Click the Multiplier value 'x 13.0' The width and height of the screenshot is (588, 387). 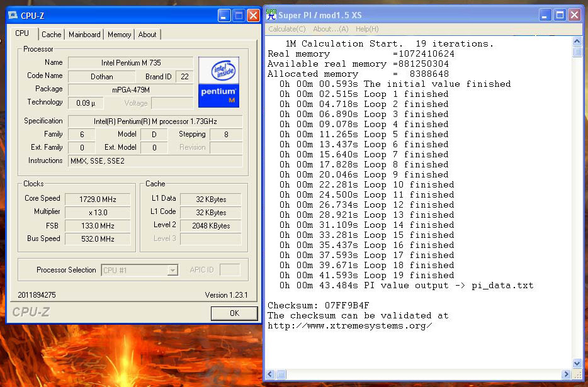(98, 212)
